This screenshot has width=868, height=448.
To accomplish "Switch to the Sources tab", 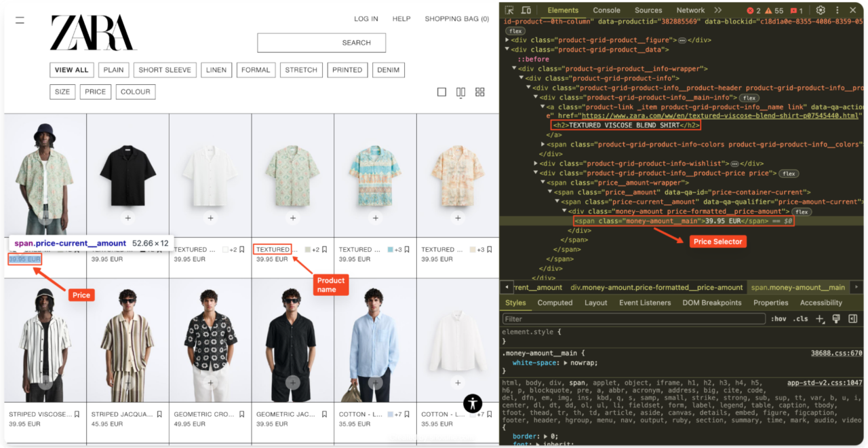I will (x=648, y=10).
